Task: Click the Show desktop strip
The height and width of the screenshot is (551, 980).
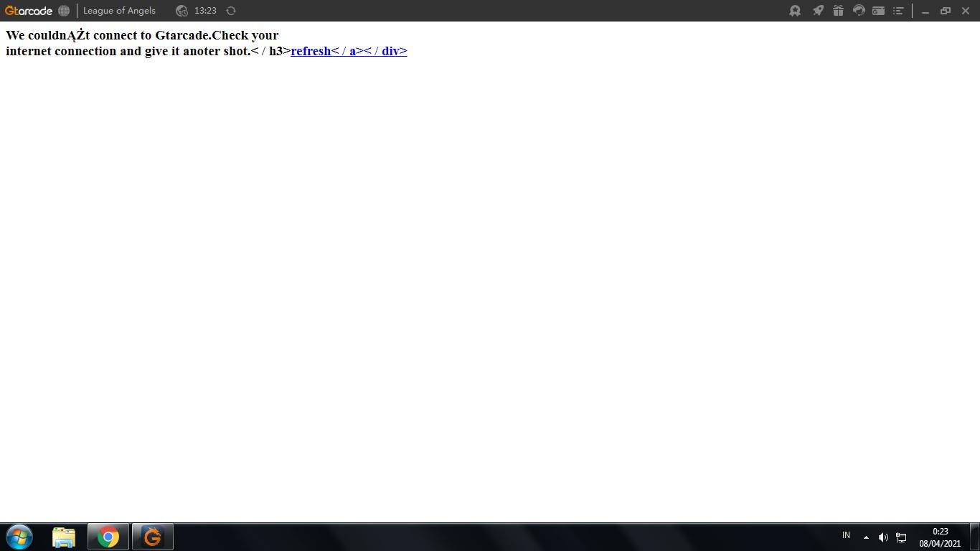Action: point(975,537)
